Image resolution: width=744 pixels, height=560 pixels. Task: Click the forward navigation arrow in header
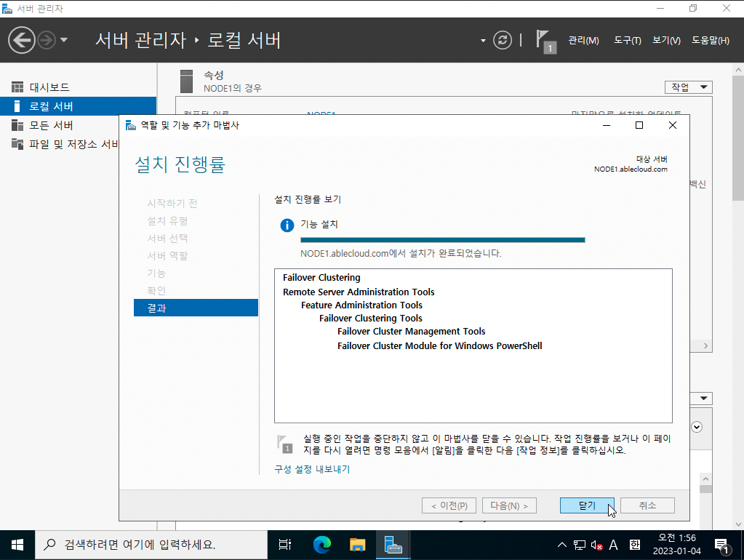47,40
